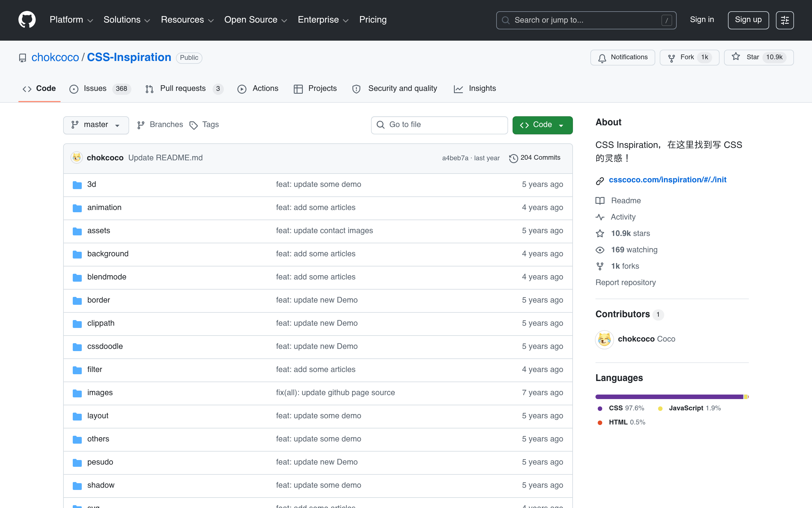Open commit a4beb7a hash link
The image size is (812, 508).
click(x=455, y=158)
